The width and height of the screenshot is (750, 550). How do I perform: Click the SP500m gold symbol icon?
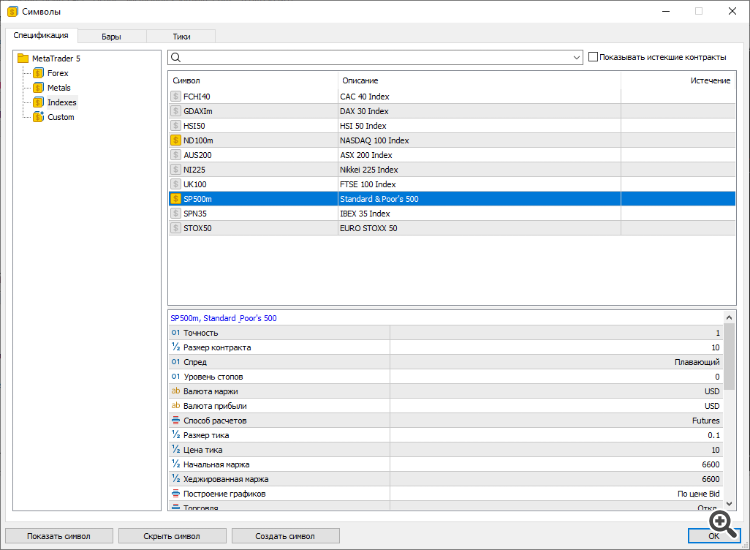[176, 198]
